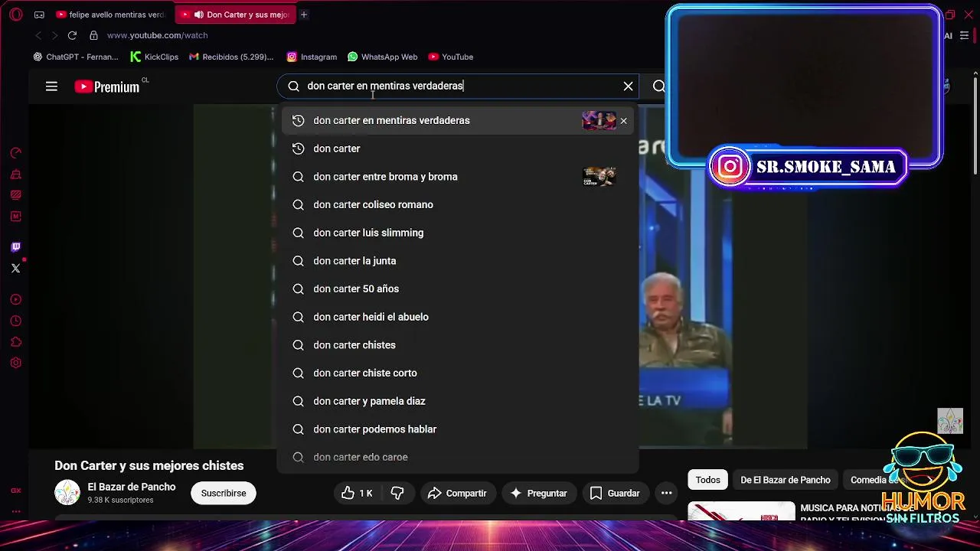Click the Compartir share button
Screen dimensions: 980x551
457,494
